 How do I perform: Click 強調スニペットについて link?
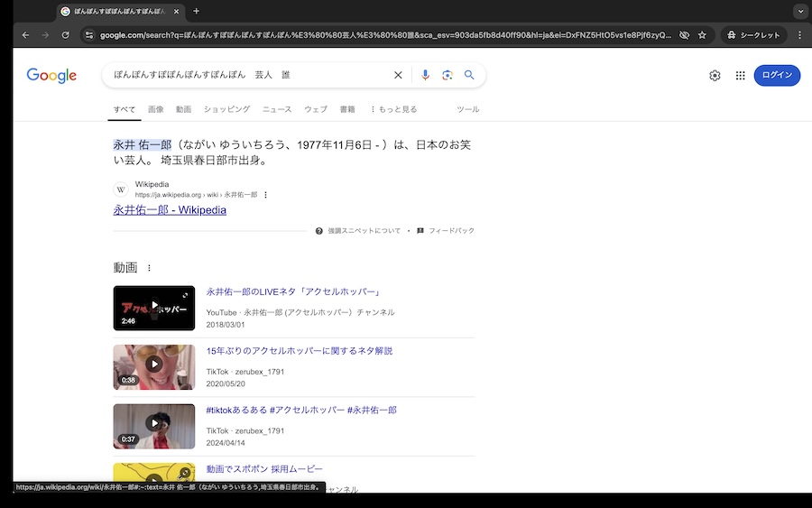tap(364, 230)
